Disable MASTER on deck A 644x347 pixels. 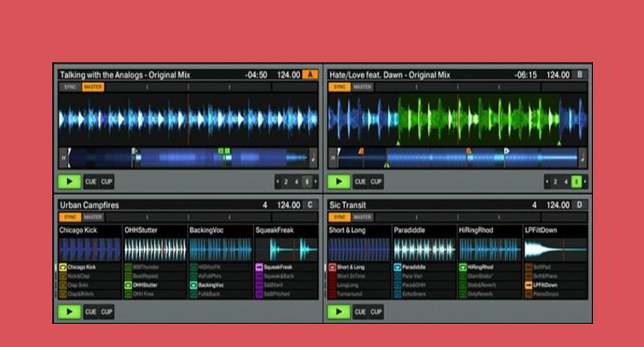[x=93, y=87]
